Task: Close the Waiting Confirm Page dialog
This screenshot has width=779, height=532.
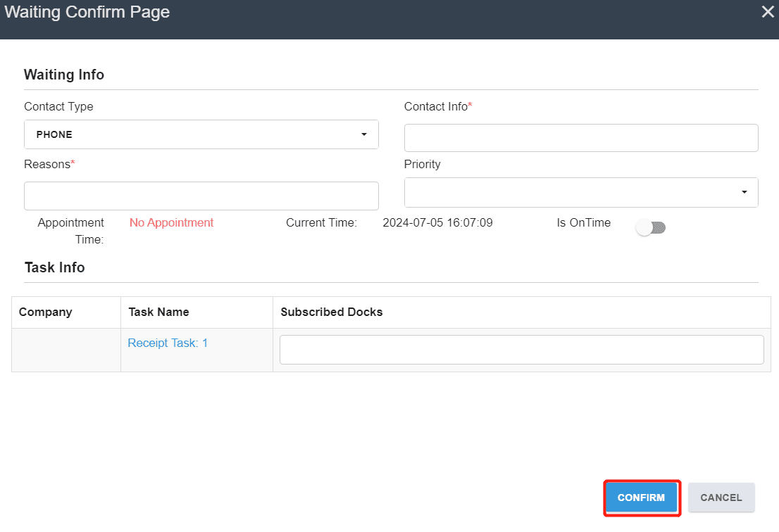Action: tap(768, 12)
